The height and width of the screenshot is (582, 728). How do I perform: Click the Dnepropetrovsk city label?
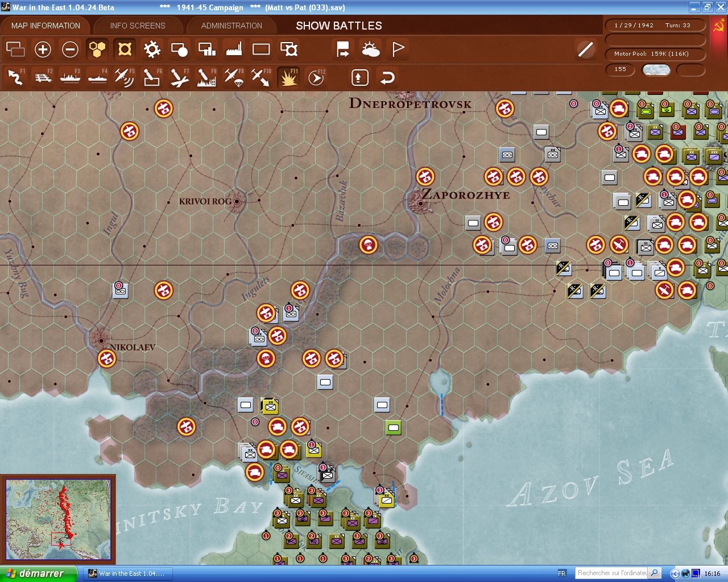coord(410,103)
